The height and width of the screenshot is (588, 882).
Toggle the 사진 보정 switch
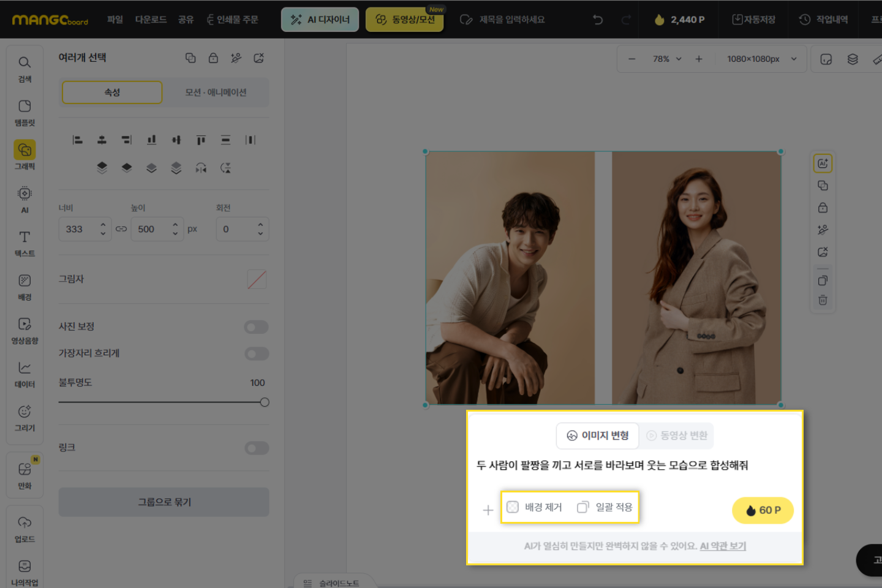coord(257,327)
